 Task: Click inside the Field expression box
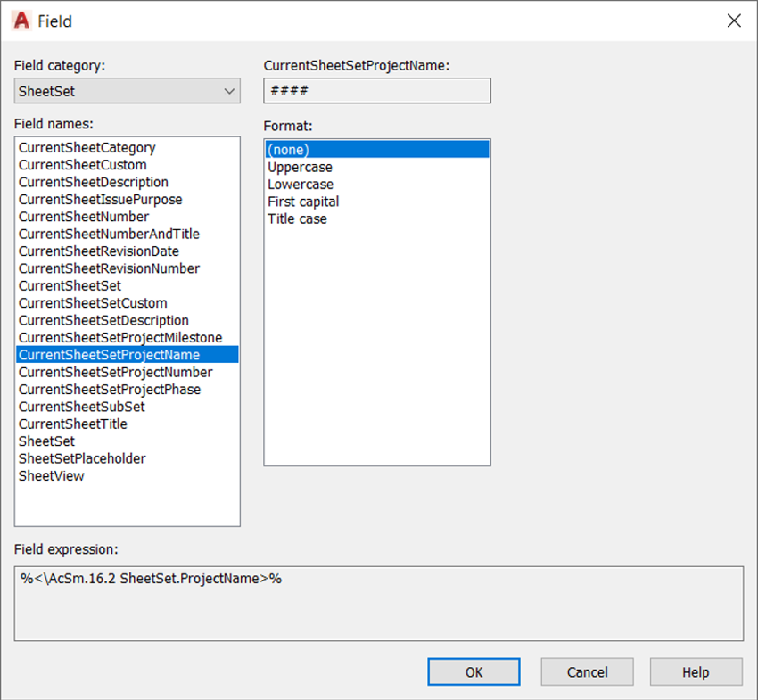(378, 604)
